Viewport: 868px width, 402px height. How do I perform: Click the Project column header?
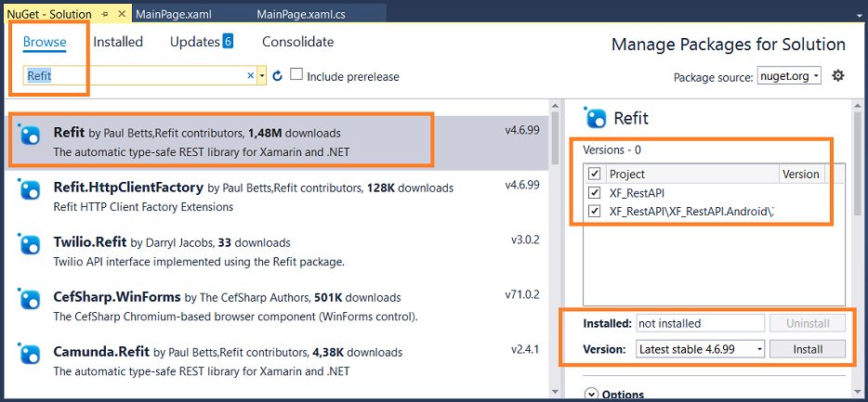coord(692,175)
